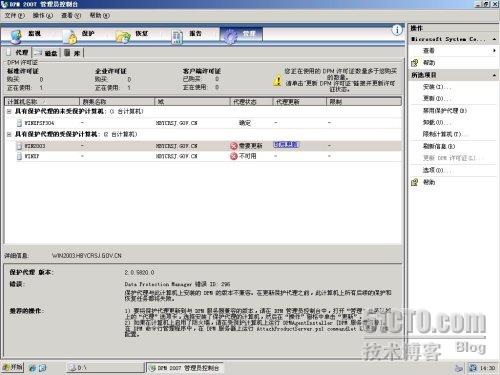This screenshot has height=375, width=500.
Task: Click the 标准许可证 heading
Action: point(23,71)
